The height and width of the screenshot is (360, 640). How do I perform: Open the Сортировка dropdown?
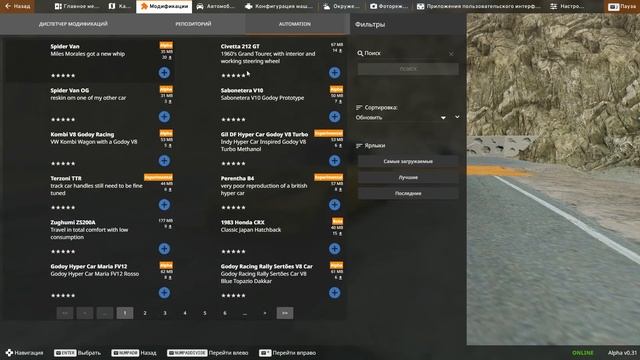pyautogui.click(x=401, y=118)
